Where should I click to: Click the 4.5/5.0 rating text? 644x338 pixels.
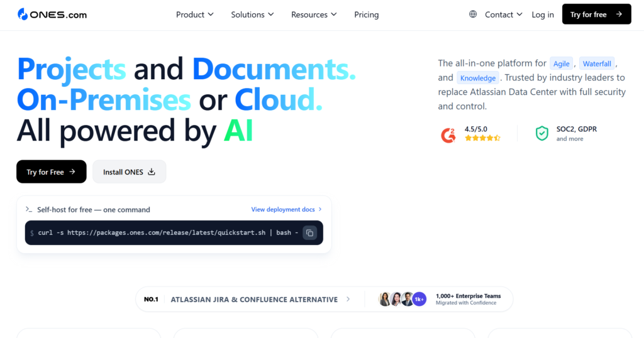(476, 129)
